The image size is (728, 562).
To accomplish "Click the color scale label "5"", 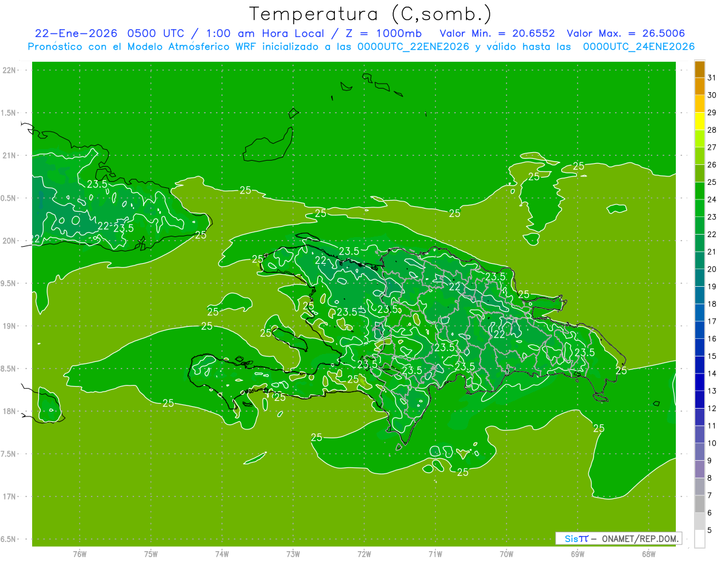I will (x=710, y=530).
